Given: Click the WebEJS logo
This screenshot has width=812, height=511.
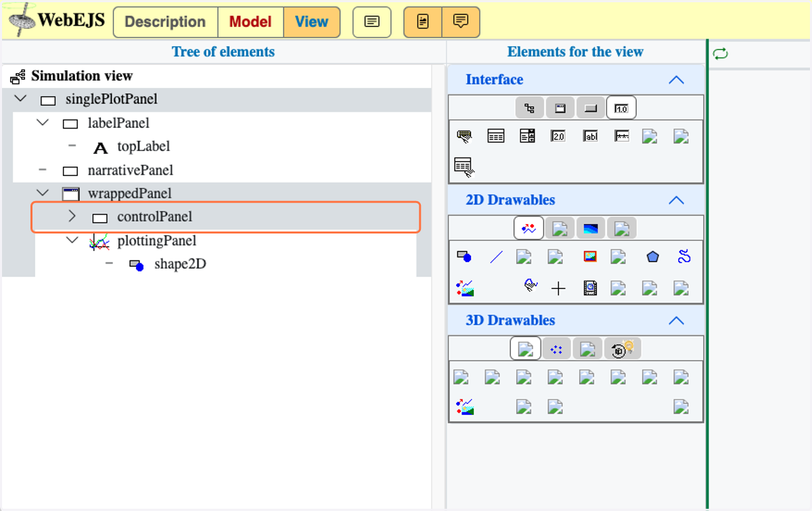Looking at the screenshot, I should click(x=57, y=20).
